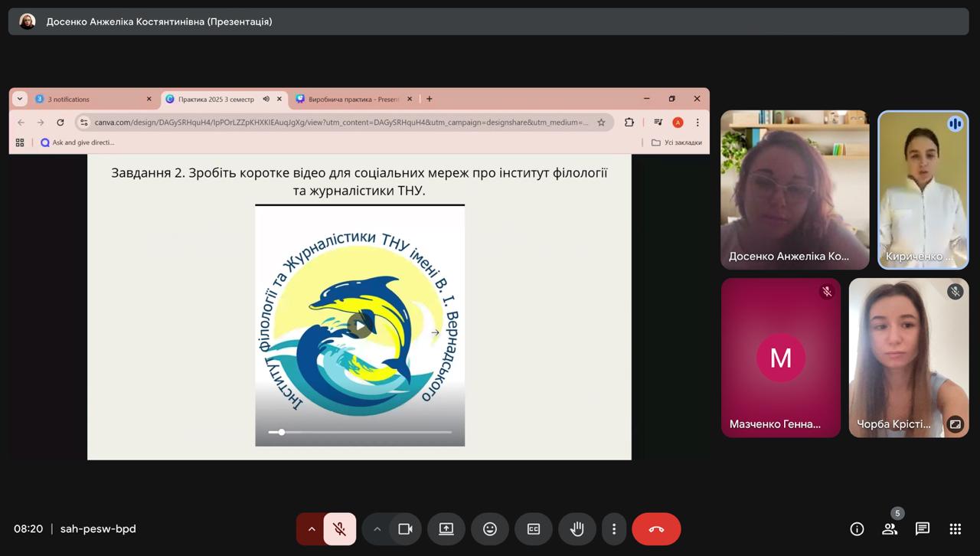Click the canva.com address bar
The image size is (980, 556).
pyautogui.click(x=341, y=123)
